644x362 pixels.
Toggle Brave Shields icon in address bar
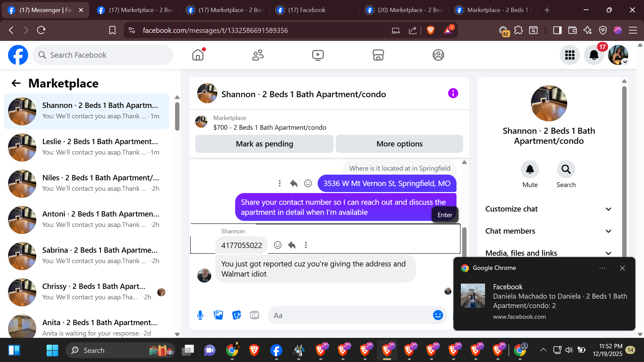(x=431, y=30)
